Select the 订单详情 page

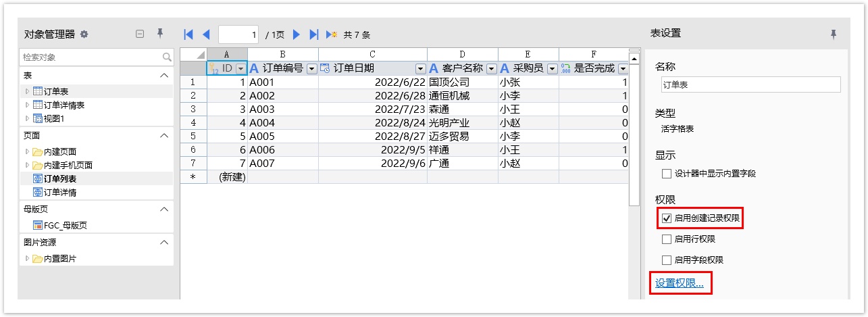coord(59,193)
